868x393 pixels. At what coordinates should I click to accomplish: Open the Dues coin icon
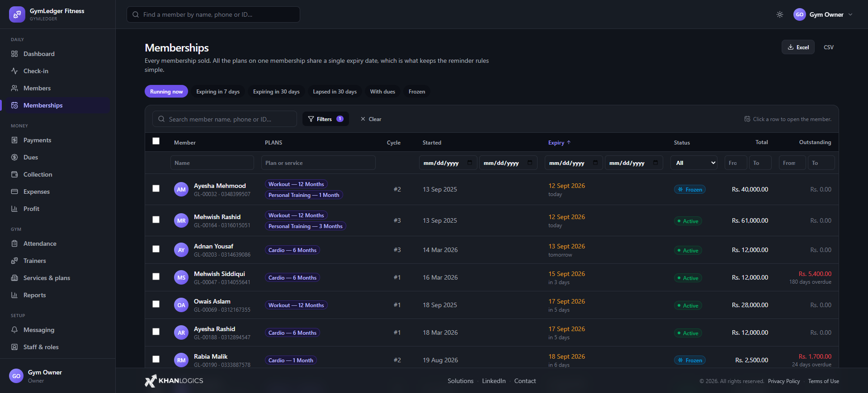(14, 157)
